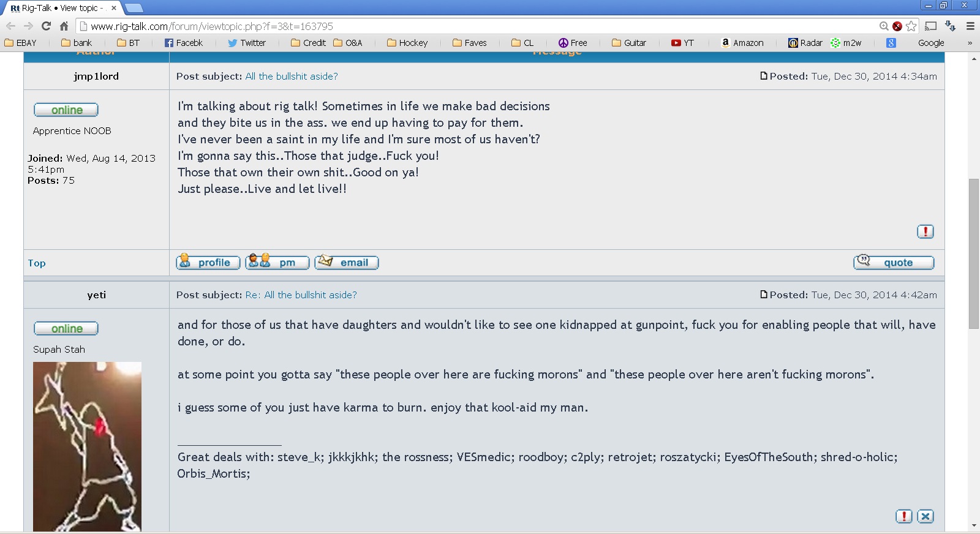This screenshot has width=980, height=534.
Task: Open the EBAY bookmark folder
Action: click(20, 43)
